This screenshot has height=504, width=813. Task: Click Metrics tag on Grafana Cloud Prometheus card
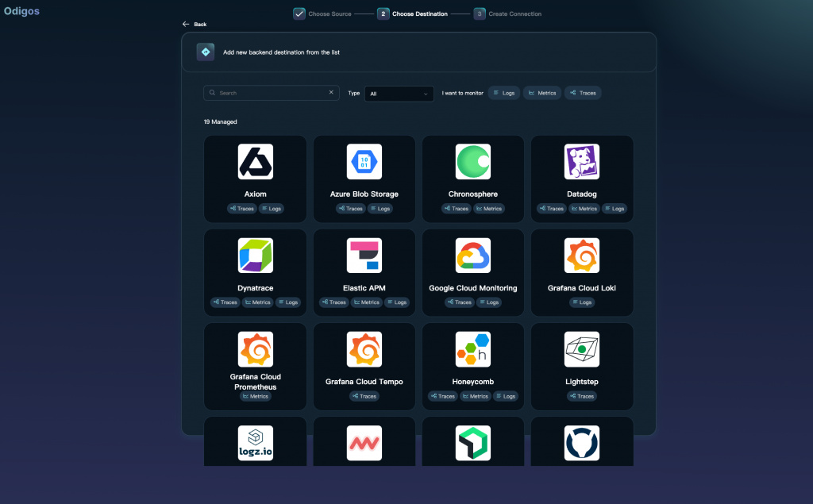point(255,396)
